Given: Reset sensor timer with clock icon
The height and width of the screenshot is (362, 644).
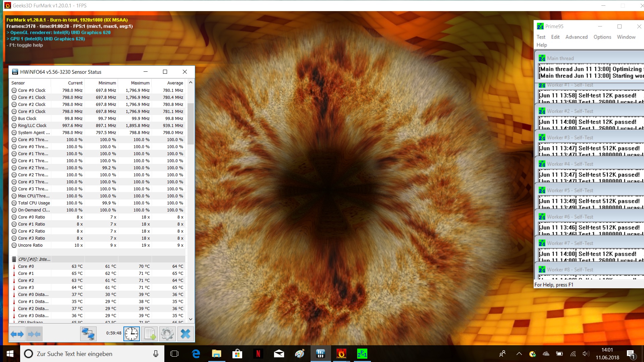Looking at the screenshot, I should click(131, 334).
